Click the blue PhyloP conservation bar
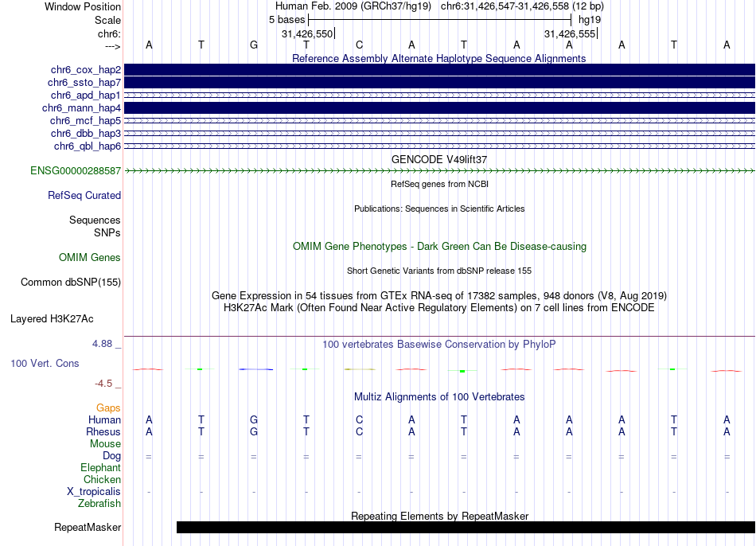Viewport: 756px width, 546px height. tap(256, 369)
